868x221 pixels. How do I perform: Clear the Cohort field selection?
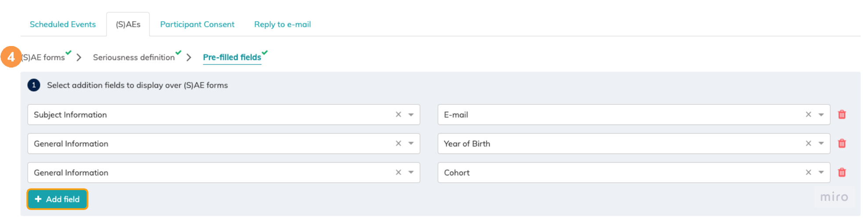(x=808, y=172)
